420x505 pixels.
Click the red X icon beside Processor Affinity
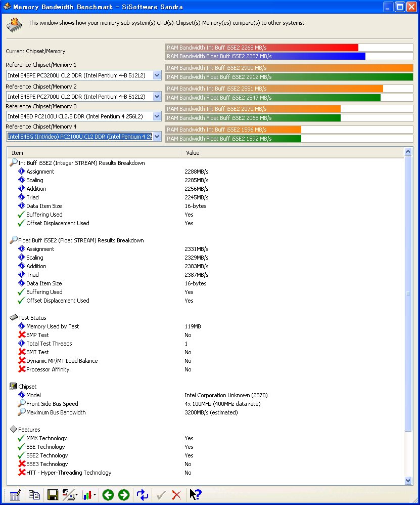[22, 369]
